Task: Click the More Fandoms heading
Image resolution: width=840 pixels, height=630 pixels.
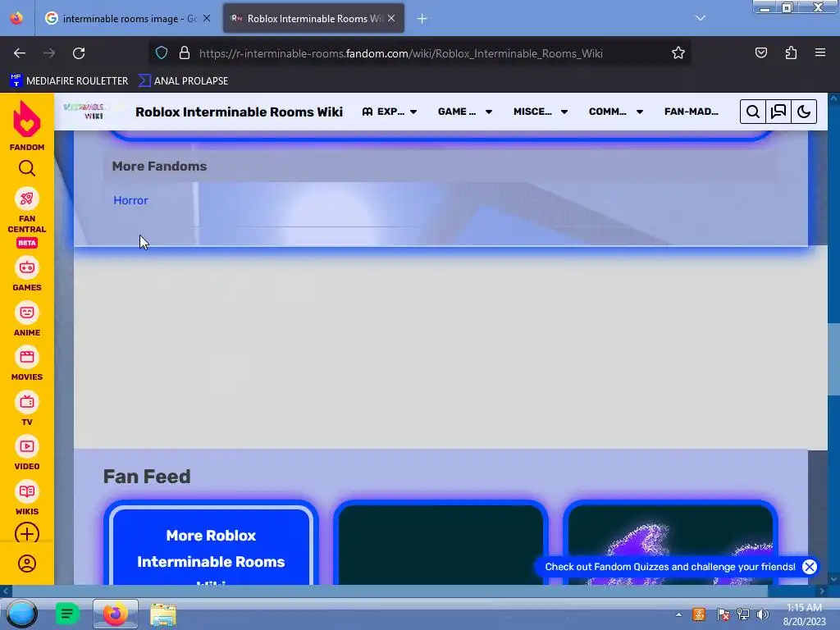Action: [x=159, y=166]
